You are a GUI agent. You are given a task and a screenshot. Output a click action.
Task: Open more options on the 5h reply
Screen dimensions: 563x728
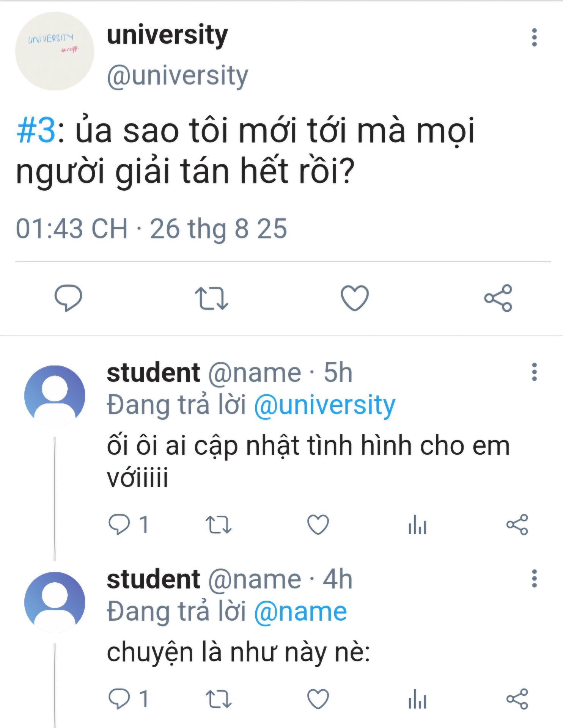534,372
